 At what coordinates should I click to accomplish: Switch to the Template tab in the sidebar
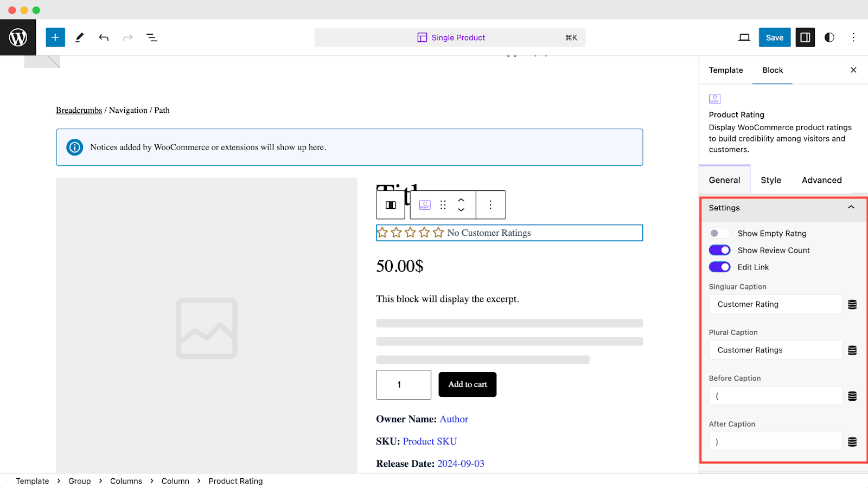pyautogui.click(x=725, y=70)
